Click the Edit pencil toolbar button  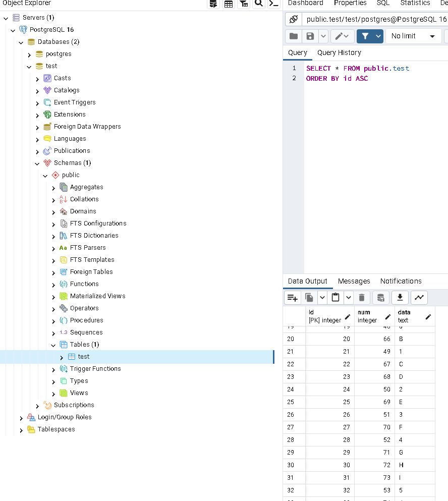(342, 36)
